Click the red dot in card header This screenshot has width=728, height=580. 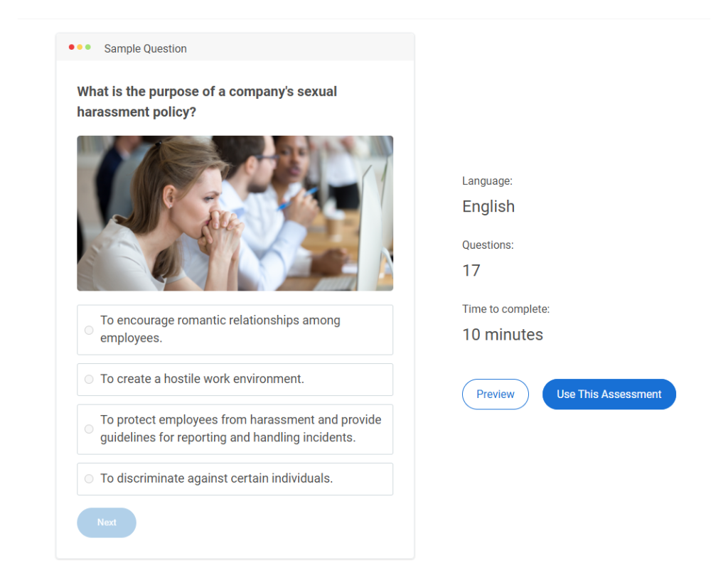pos(72,48)
